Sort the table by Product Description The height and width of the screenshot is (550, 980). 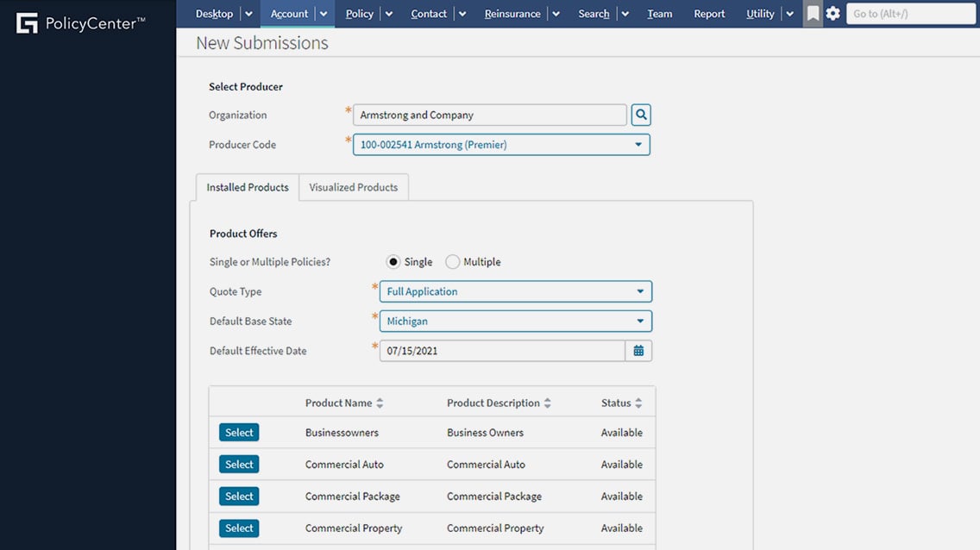(493, 402)
